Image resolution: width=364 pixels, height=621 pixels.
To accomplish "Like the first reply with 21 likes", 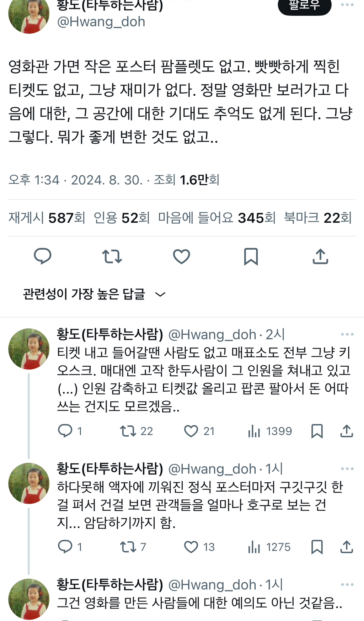I will pos(191,431).
